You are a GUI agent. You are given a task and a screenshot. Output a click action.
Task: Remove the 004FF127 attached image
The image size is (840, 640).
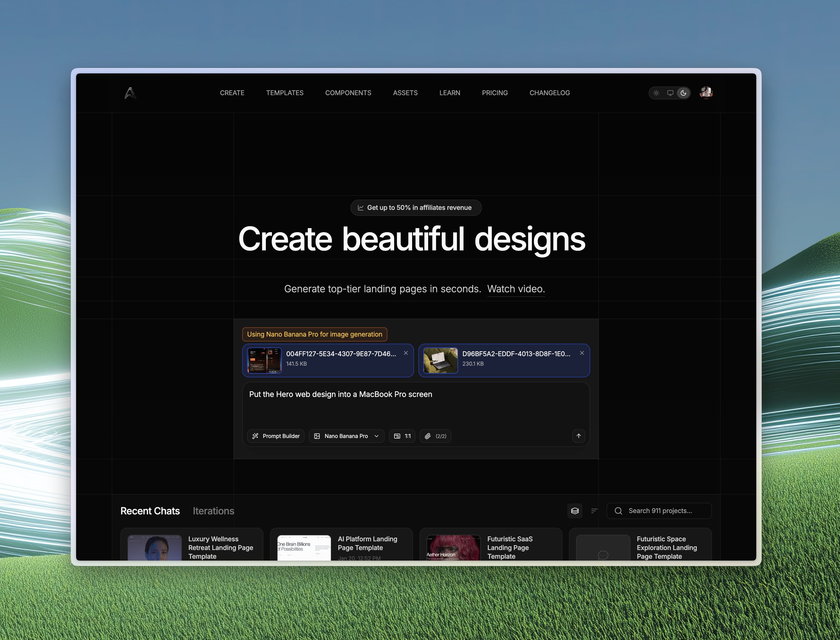point(406,353)
